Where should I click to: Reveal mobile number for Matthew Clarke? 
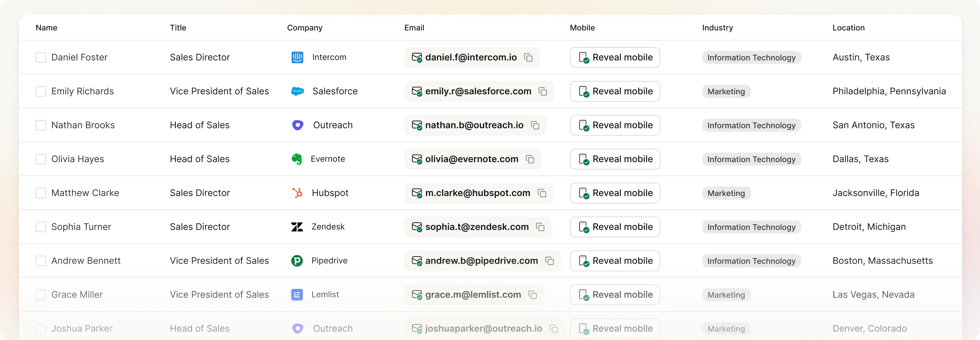pos(614,193)
